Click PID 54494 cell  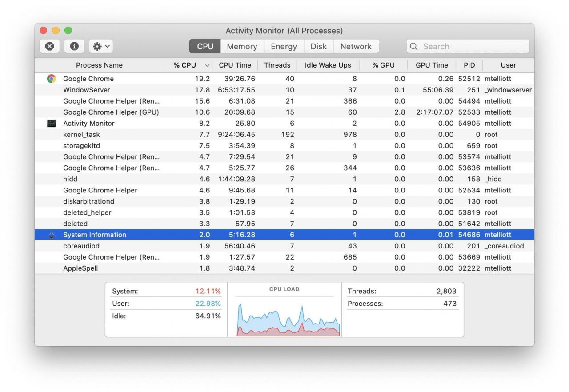tap(469, 101)
